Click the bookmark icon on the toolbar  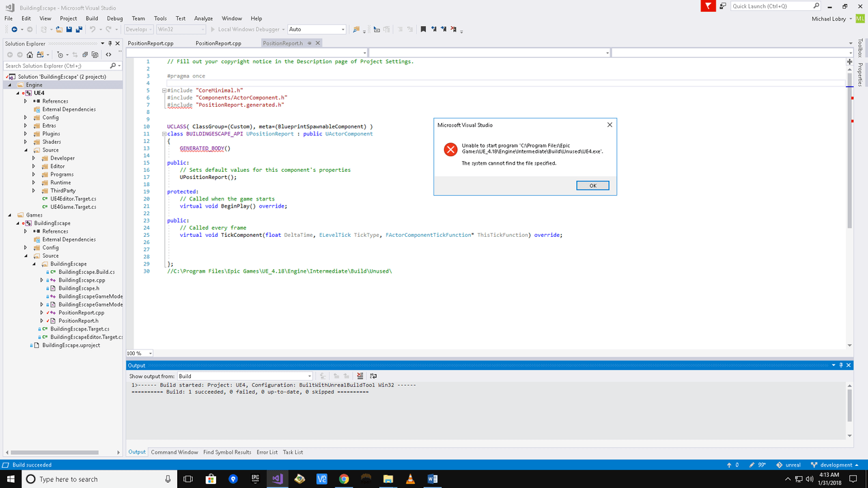[x=423, y=29]
